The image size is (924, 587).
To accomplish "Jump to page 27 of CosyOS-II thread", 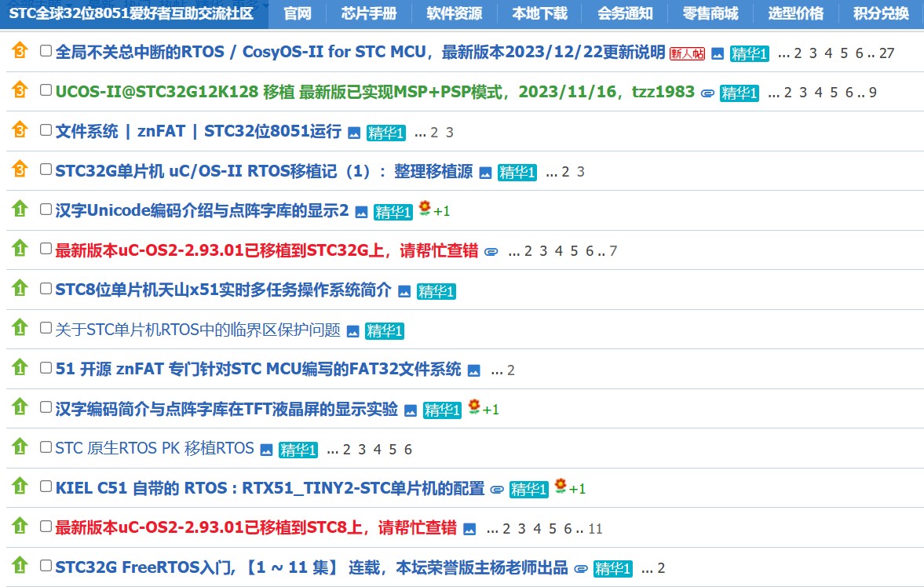I will [x=887, y=53].
